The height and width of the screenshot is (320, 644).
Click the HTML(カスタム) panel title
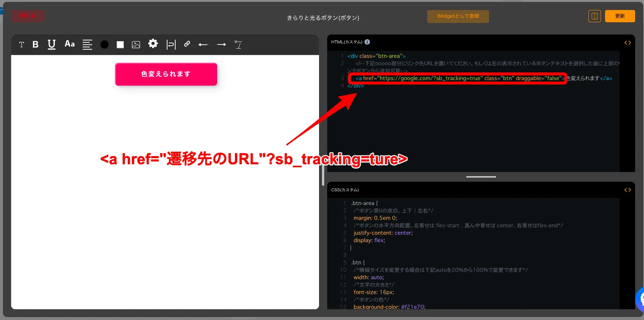pyautogui.click(x=347, y=42)
